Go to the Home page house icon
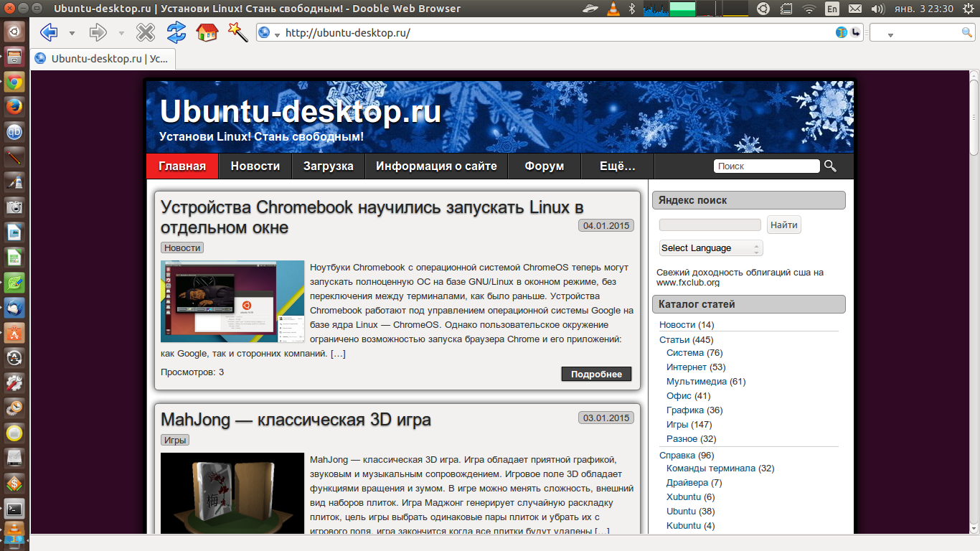 pyautogui.click(x=207, y=32)
